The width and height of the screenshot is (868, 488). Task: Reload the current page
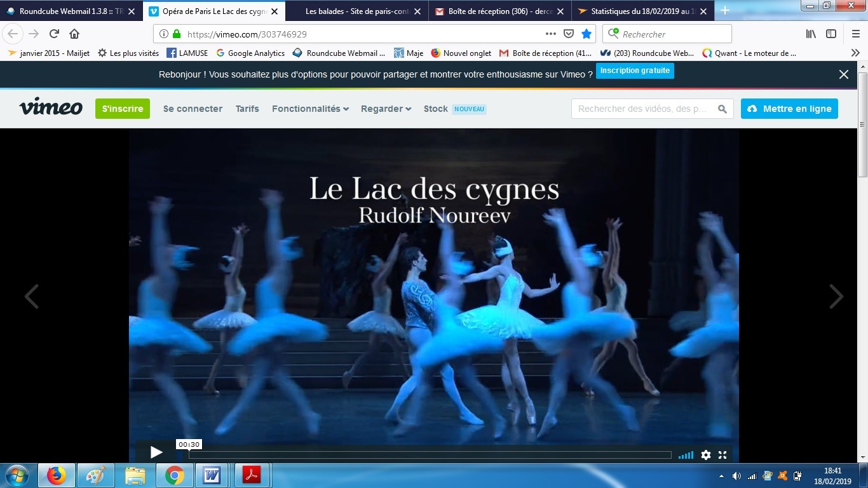point(54,34)
